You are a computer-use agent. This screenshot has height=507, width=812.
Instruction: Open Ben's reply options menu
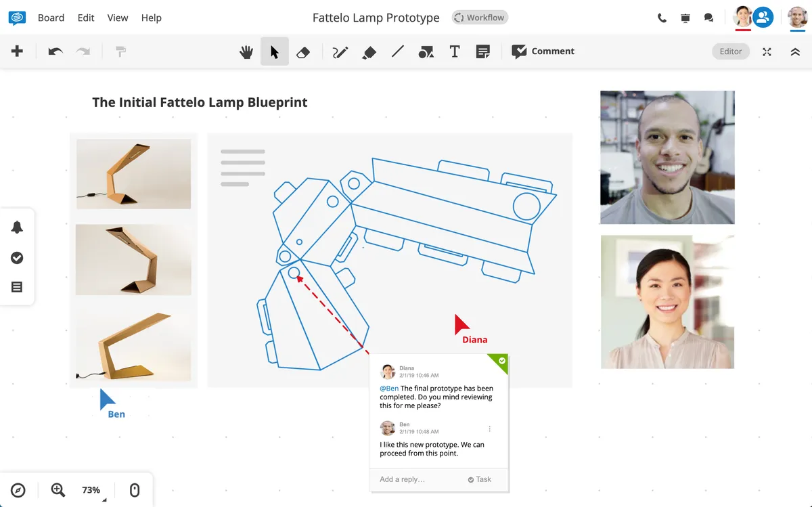pos(489,428)
